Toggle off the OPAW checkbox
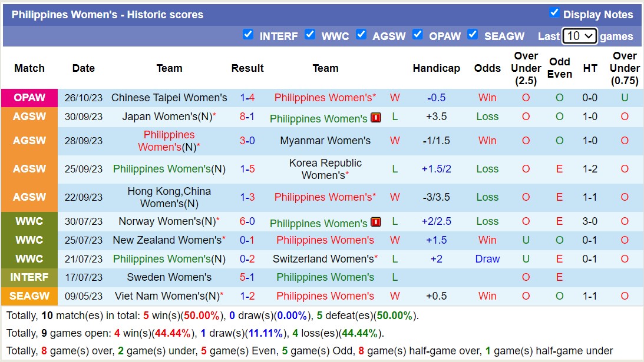The height and width of the screenshot is (362, 644). (x=418, y=35)
